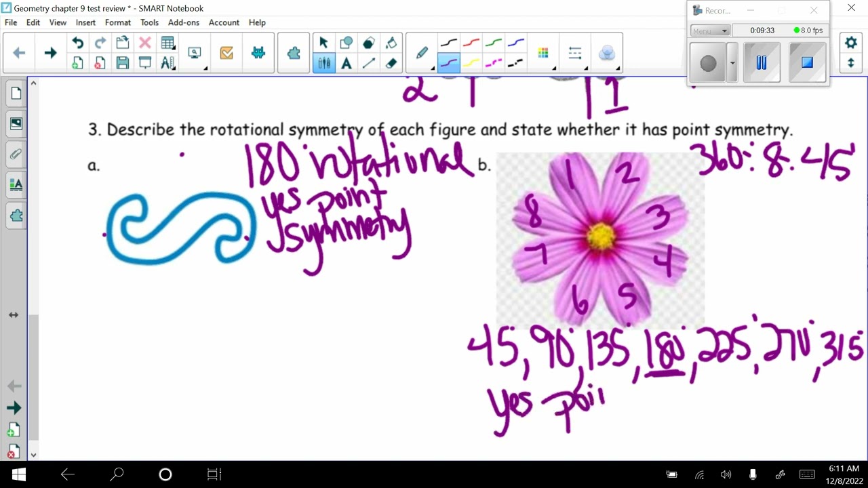Open the Account menu
This screenshot has height=488, width=868.
point(224,22)
